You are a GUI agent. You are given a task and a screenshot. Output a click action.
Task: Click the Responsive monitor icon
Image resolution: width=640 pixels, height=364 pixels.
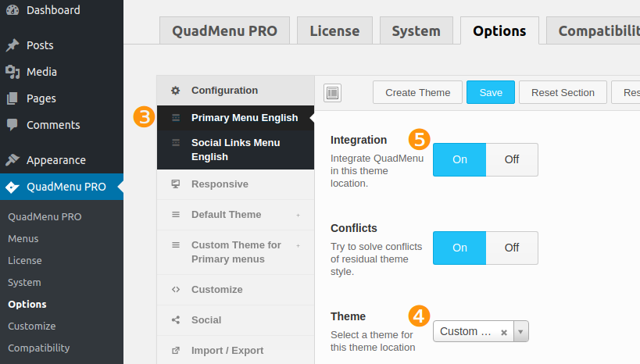[176, 184]
